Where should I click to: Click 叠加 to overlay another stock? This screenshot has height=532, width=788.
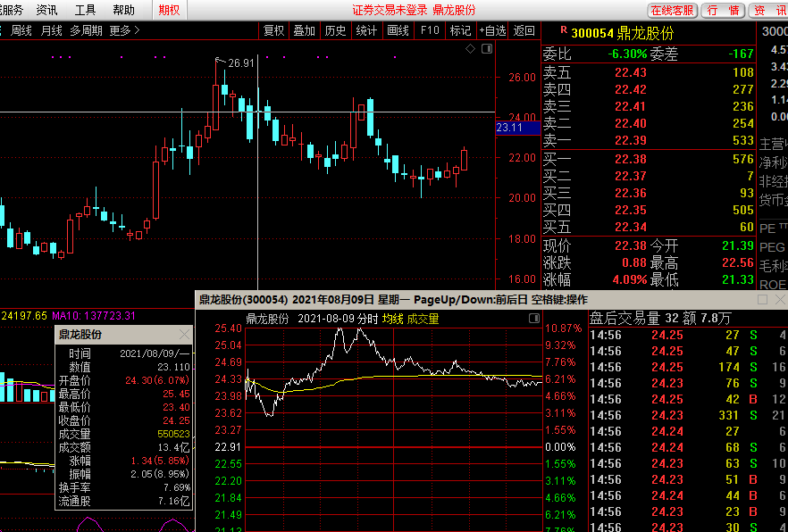click(304, 30)
